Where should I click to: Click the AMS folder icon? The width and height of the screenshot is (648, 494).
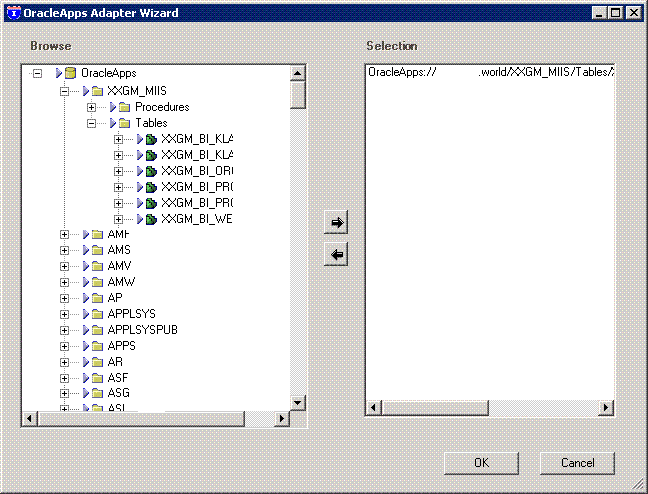[98, 251]
